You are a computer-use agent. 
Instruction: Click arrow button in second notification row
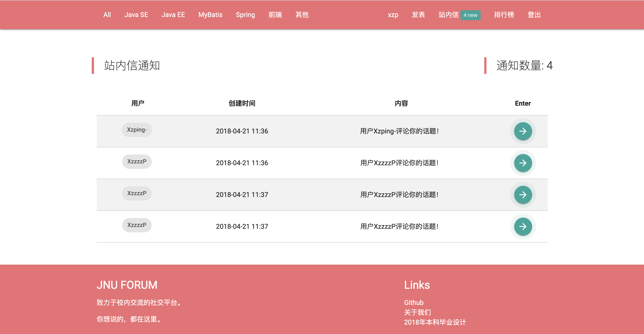click(523, 163)
